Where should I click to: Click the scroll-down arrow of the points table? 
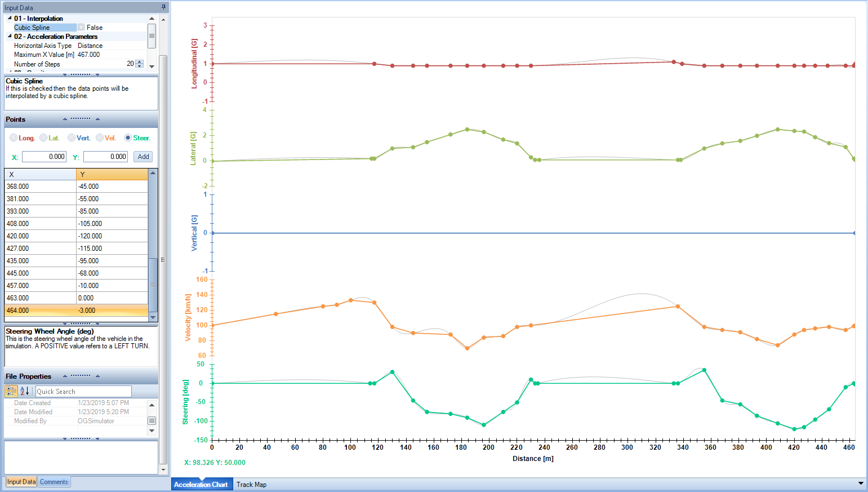[153, 318]
